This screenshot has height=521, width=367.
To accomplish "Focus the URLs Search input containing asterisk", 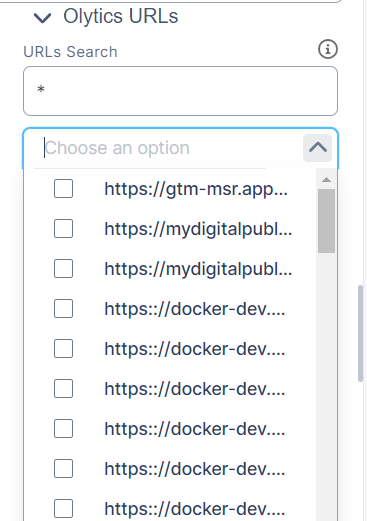I will coord(180,91).
